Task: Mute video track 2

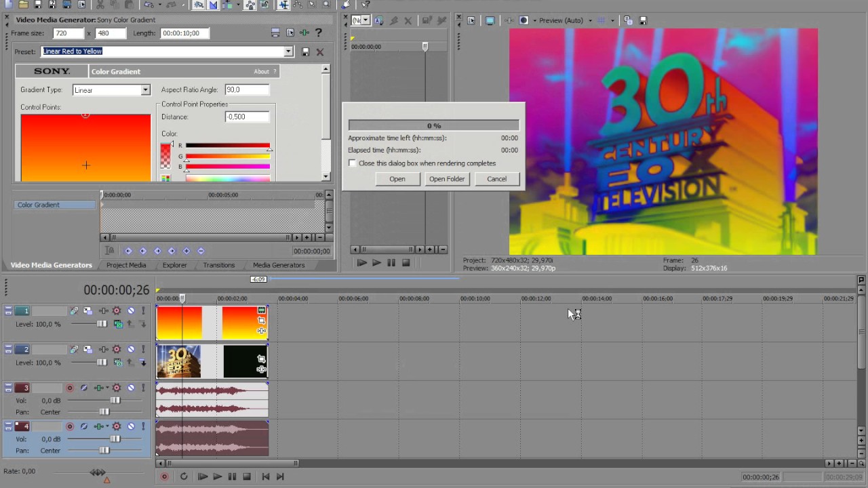Action: pyautogui.click(x=131, y=350)
